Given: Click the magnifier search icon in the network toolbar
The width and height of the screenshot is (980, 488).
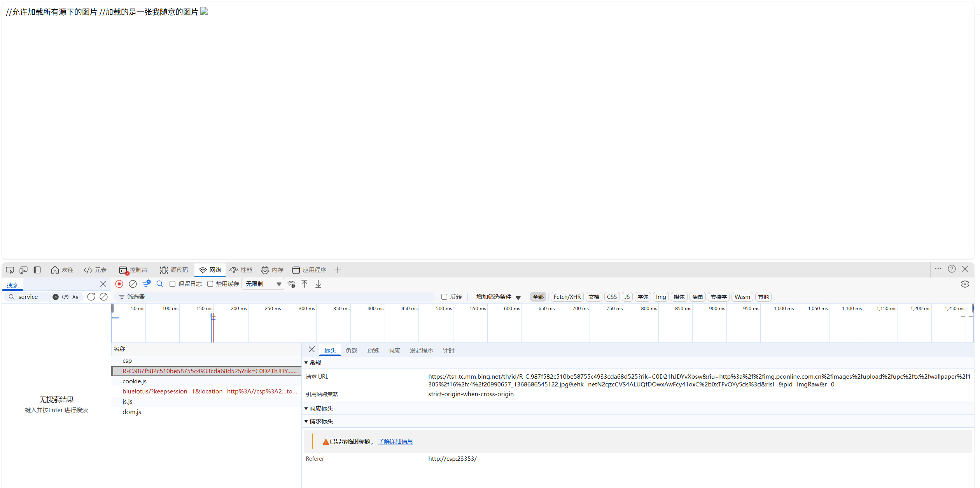Looking at the screenshot, I should (x=160, y=284).
